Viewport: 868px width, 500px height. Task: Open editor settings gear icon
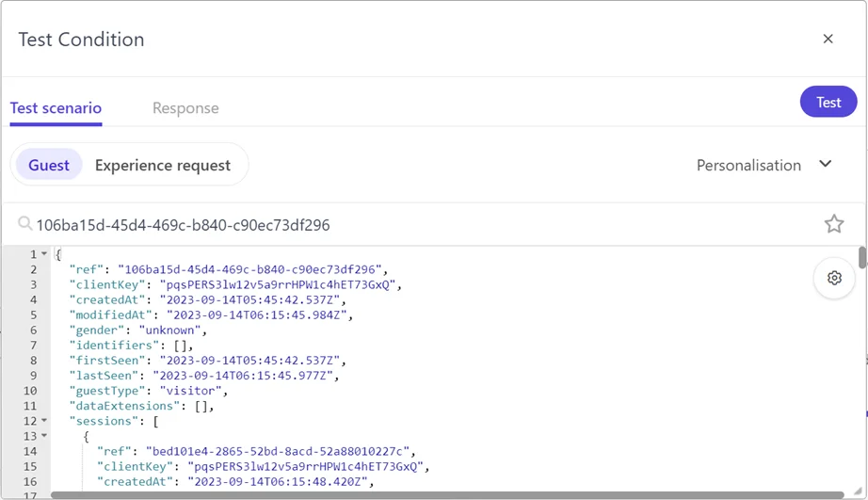point(834,278)
